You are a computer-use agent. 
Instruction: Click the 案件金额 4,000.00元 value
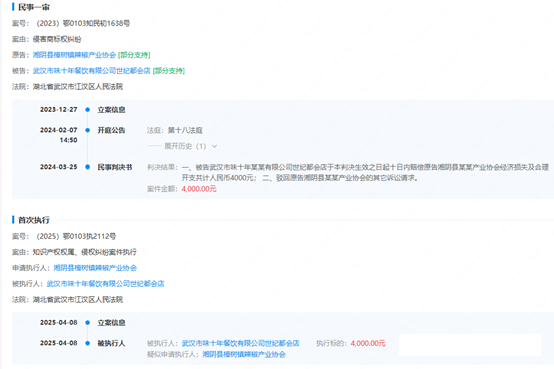pyautogui.click(x=199, y=189)
